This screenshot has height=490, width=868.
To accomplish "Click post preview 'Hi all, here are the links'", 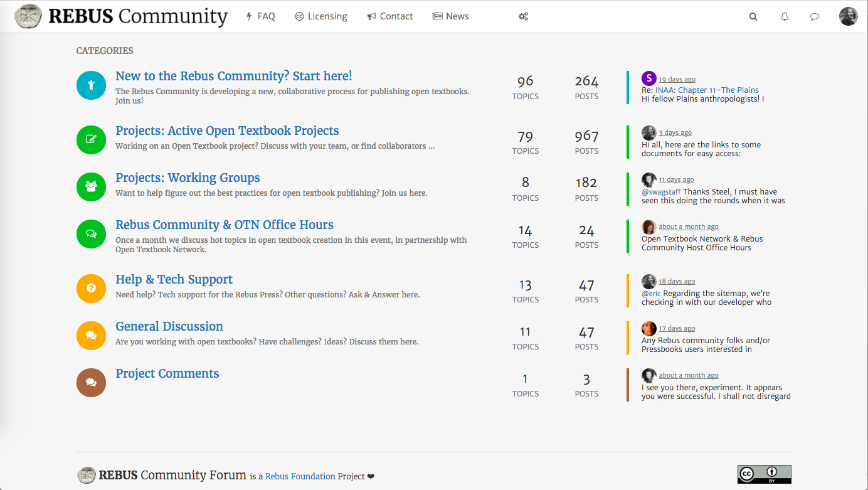I will click(x=701, y=149).
